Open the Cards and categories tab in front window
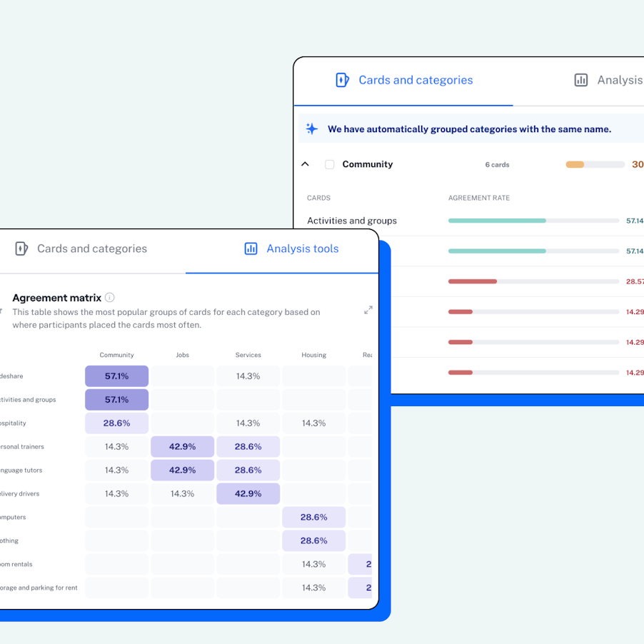This screenshot has width=644, height=644. 90,248
